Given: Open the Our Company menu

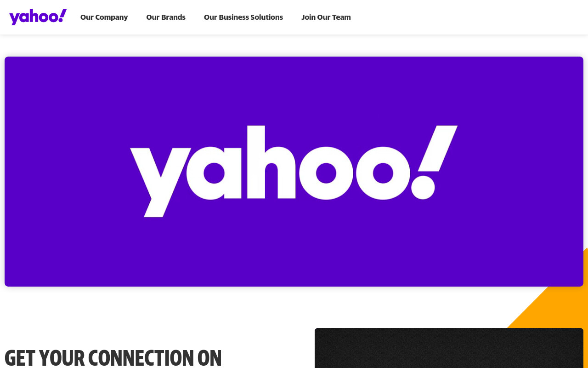Looking at the screenshot, I should click(104, 17).
